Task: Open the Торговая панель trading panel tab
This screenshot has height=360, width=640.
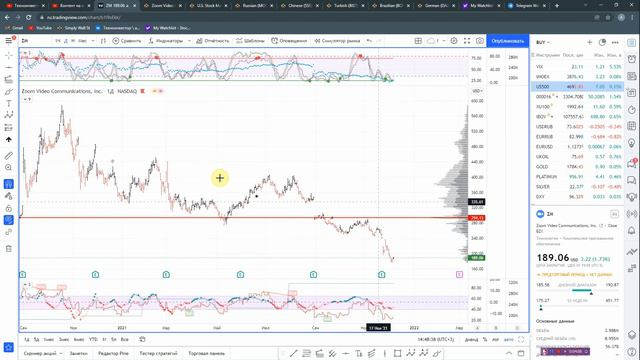Action: pos(207,353)
